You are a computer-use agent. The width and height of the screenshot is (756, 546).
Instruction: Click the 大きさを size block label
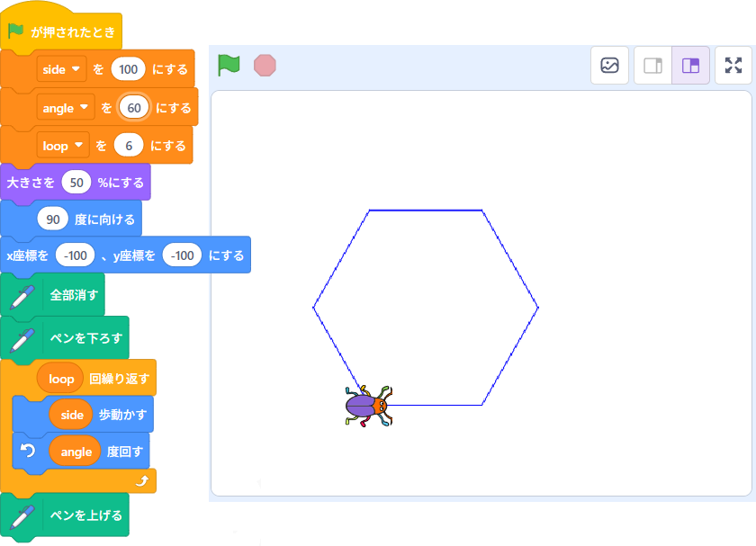click(x=31, y=183)
